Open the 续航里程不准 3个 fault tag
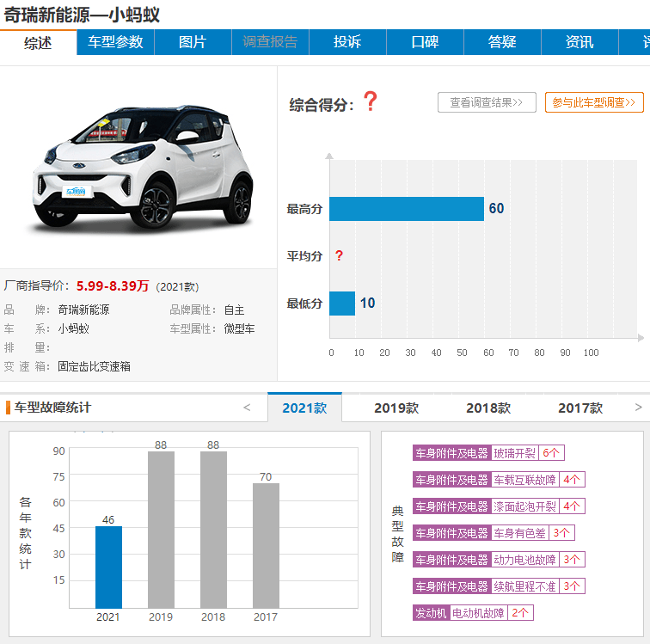The height and width of the screenshot is (644, 650). [x=499, y=586]
